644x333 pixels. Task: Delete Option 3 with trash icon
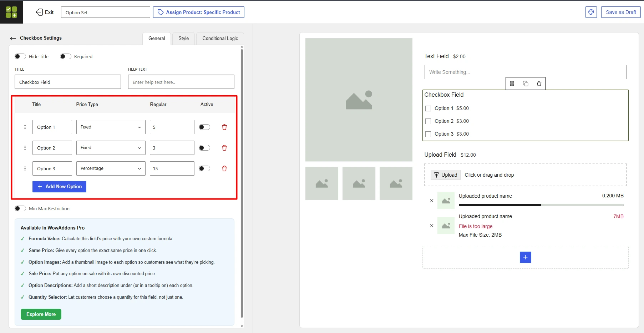pyautogui.click(x=224, y=168)
